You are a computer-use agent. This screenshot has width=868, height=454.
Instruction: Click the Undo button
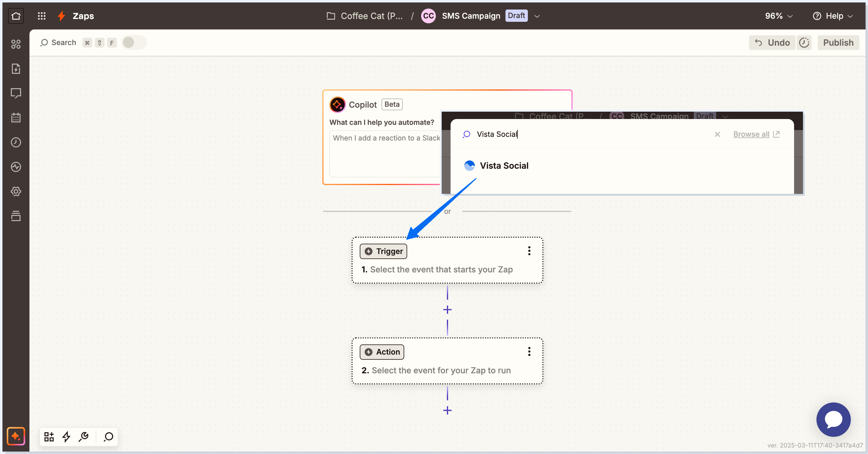(772, 42)
